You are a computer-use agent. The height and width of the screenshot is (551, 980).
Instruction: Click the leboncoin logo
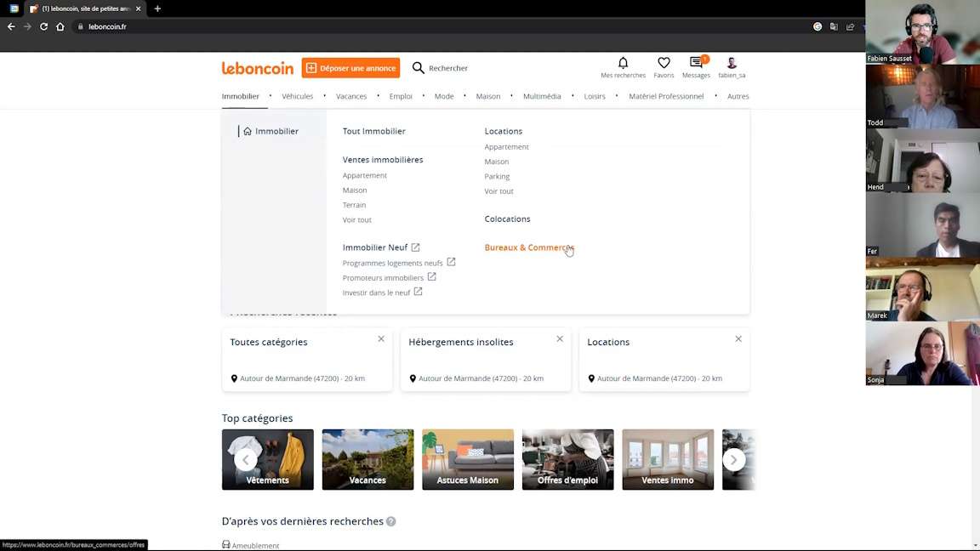[258, 68]
